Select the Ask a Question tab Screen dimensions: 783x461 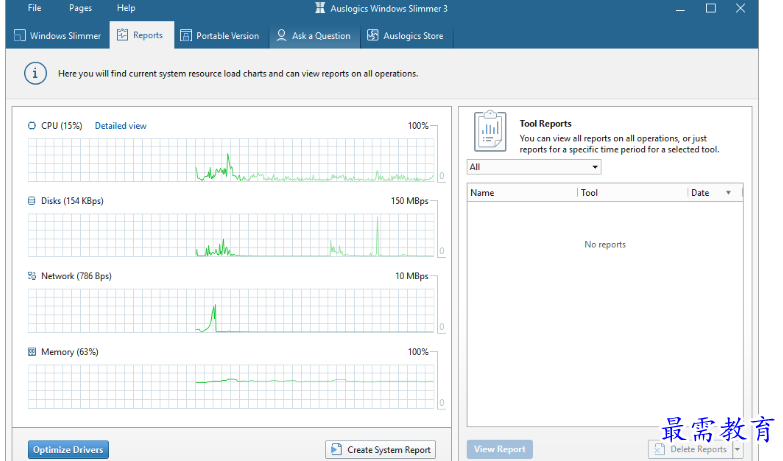click(314, 36)
